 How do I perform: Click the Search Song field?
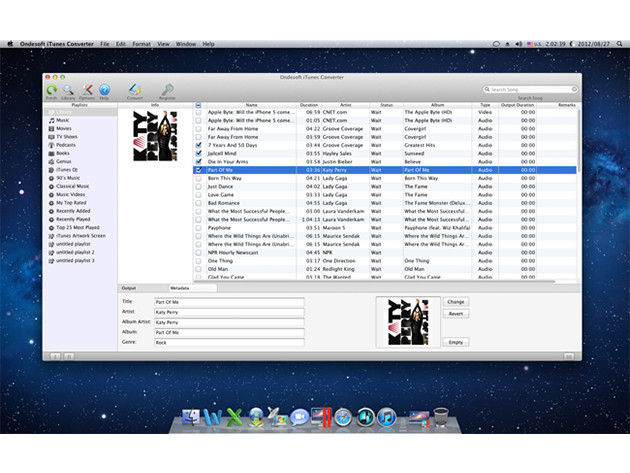530,89
